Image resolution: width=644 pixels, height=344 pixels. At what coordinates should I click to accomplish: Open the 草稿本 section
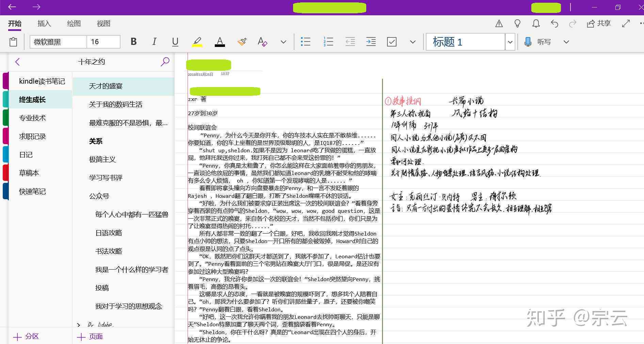coord(40,173)
